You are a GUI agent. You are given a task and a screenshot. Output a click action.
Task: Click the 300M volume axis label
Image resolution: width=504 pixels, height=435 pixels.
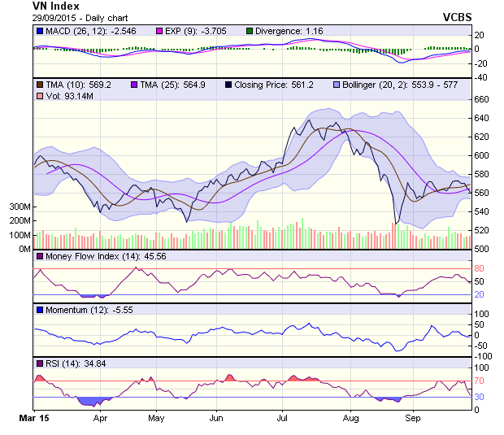coord(20,207)
